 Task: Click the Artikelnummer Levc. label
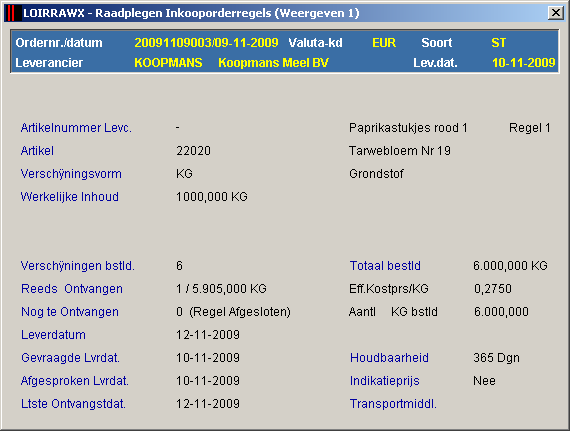(x=76, y=128)
